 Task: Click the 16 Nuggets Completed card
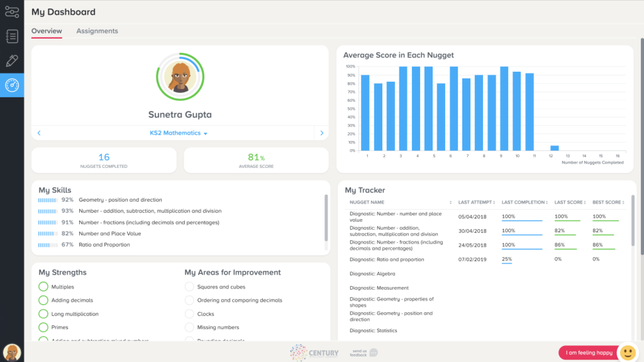click(x=104, y=160)
